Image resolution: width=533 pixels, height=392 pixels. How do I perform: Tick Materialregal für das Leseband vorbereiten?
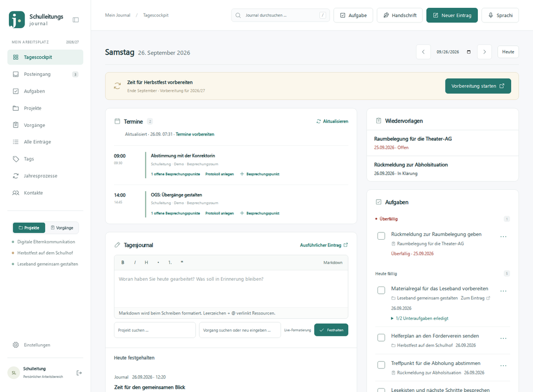pos(382,290)
